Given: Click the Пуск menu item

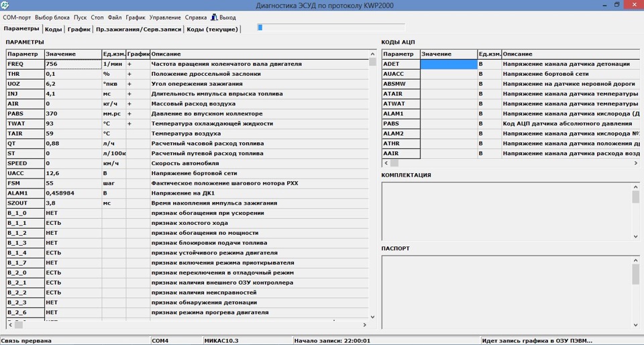Looking at the screenshot, I should click(x=80, y=17).
